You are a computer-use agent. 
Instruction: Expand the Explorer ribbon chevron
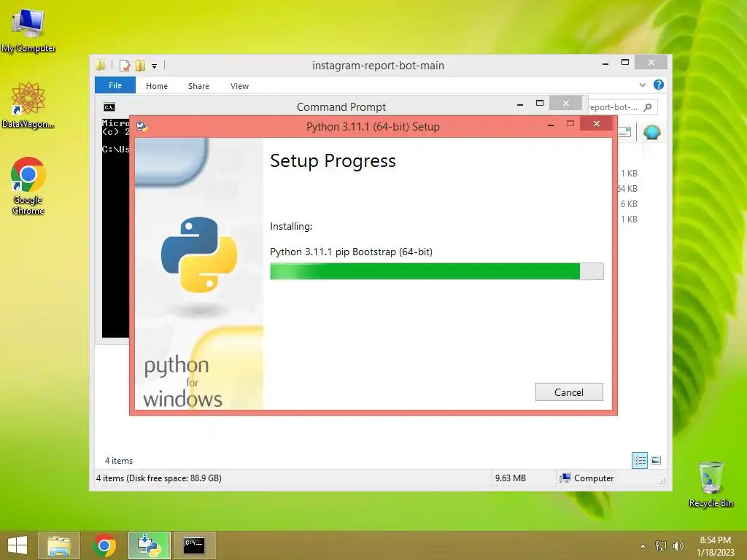642,85
